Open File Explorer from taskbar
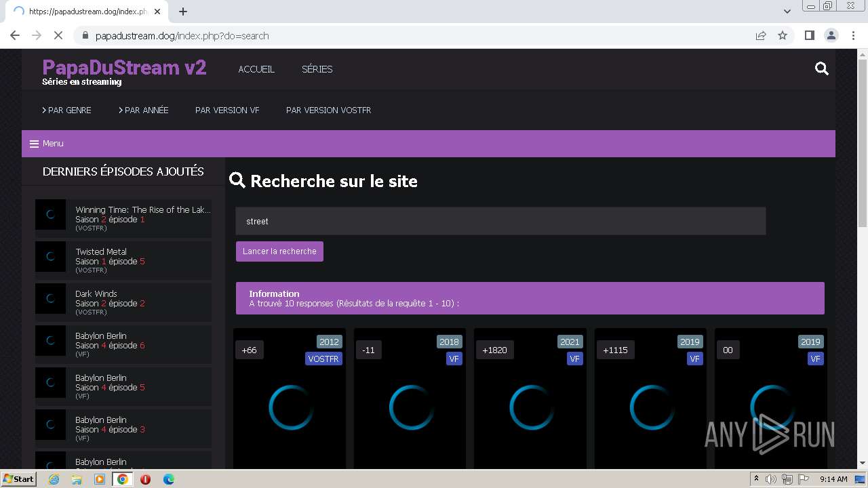Screen dimensions: 868x488 click(77, 479)
